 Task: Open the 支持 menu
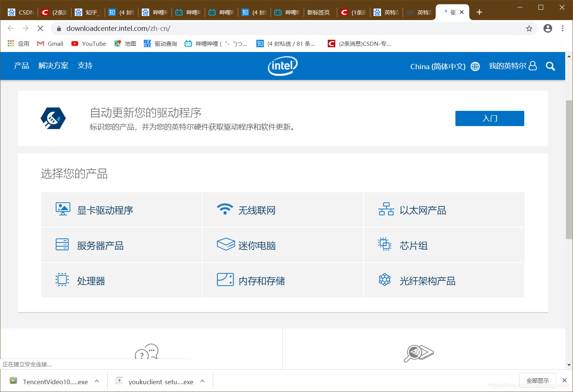pyautogui.click(x=85, y=66)
